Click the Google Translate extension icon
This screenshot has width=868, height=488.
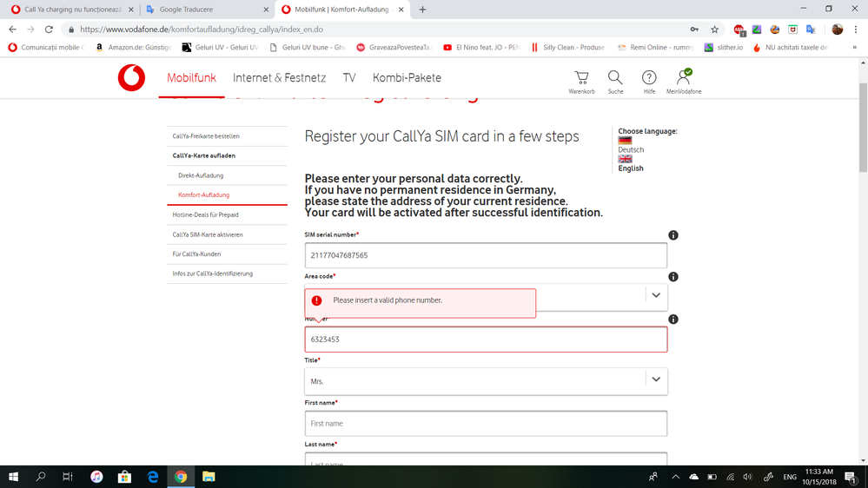811,30
